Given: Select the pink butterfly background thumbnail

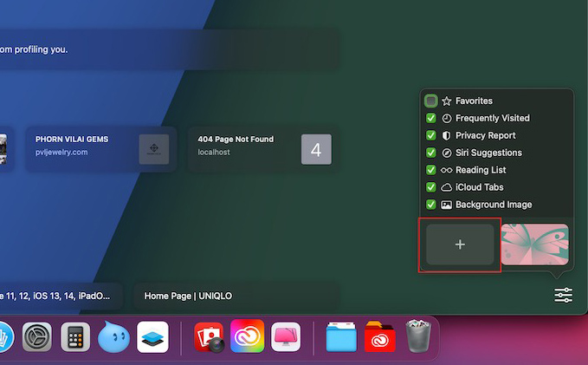Looking at the screenshot, I should click(x=534, y=244).
